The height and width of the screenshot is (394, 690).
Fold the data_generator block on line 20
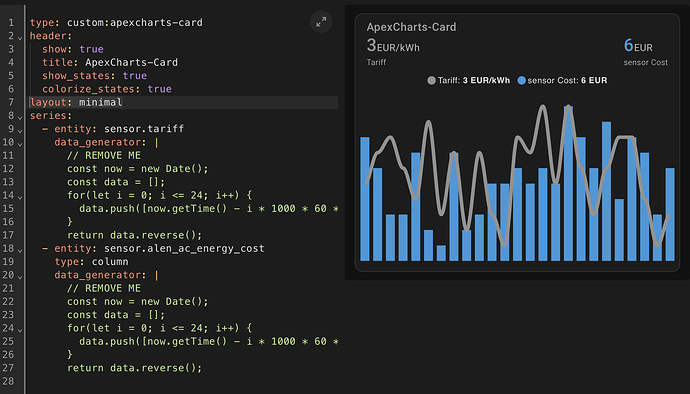(20, 277)
